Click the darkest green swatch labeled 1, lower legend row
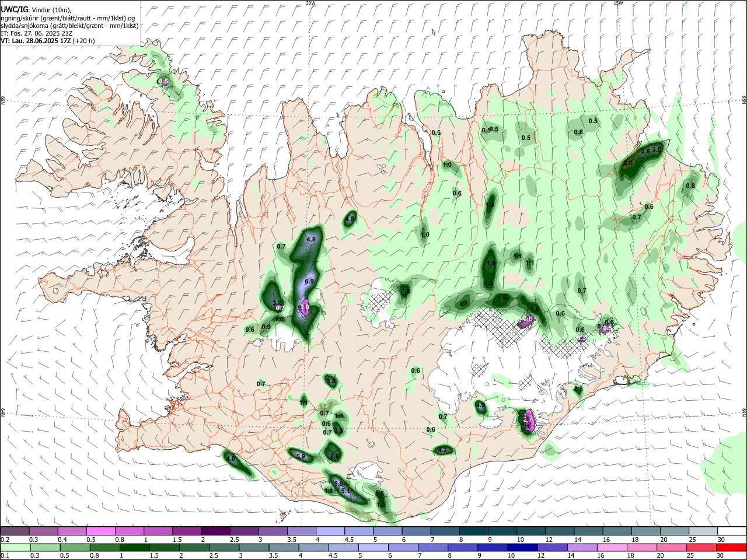Image resolution: width=747 pixels, height=560 pixels. [135, 547]
